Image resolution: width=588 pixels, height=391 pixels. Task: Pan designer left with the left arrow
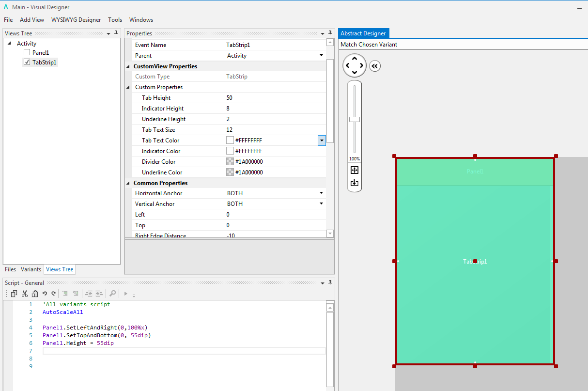click(x=348, y=65)
